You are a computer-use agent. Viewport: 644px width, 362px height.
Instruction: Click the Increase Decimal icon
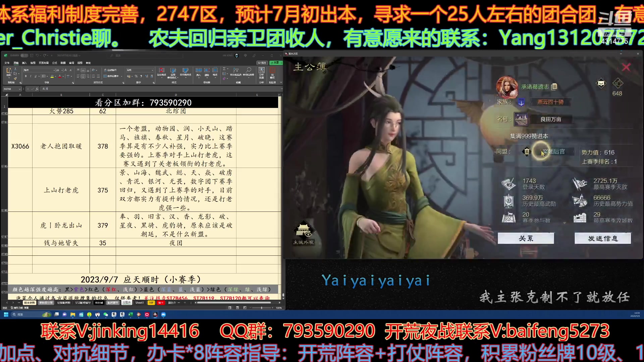coord(147,76)
